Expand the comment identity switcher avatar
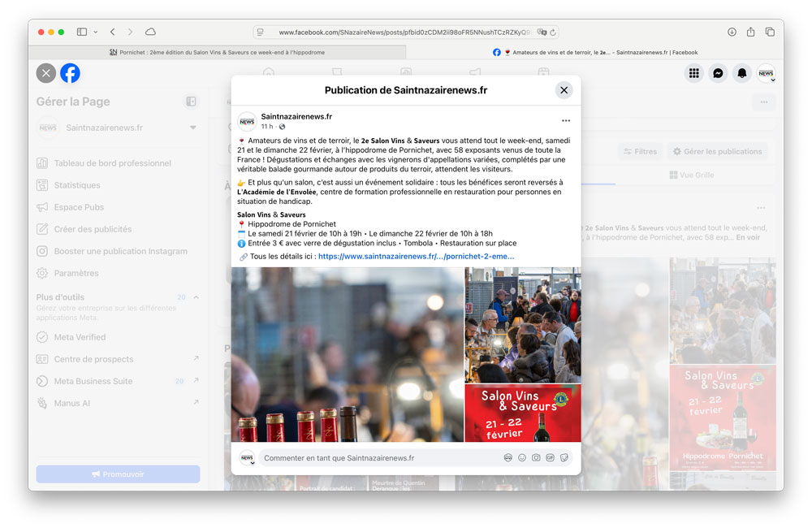 point(247,458)
